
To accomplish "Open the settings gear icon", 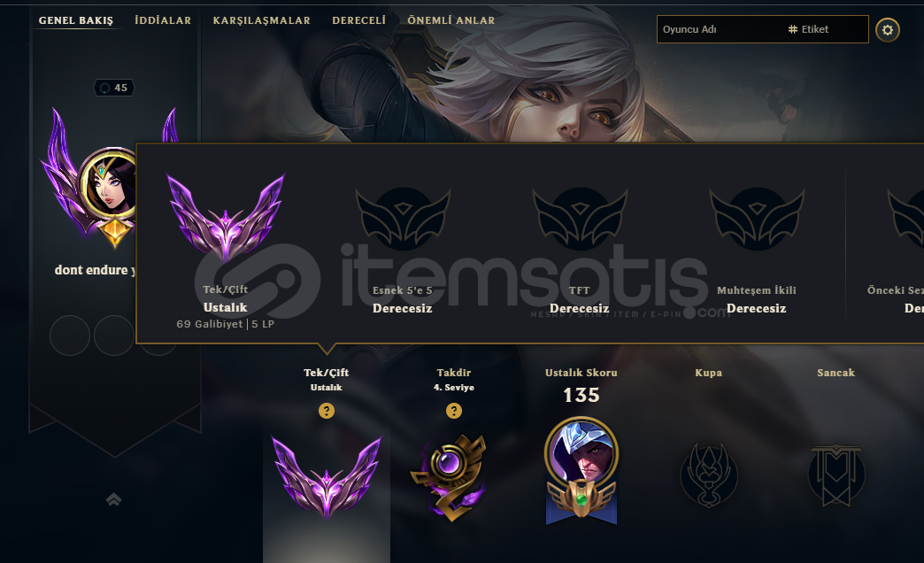I will coord(888,29).
